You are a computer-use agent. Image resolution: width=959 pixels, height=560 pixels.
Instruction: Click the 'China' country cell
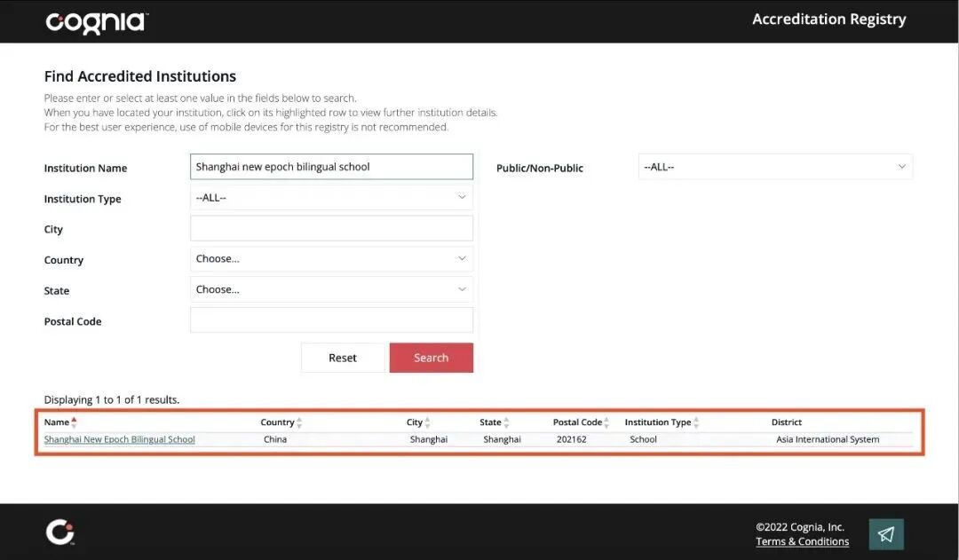pos(275,439)
